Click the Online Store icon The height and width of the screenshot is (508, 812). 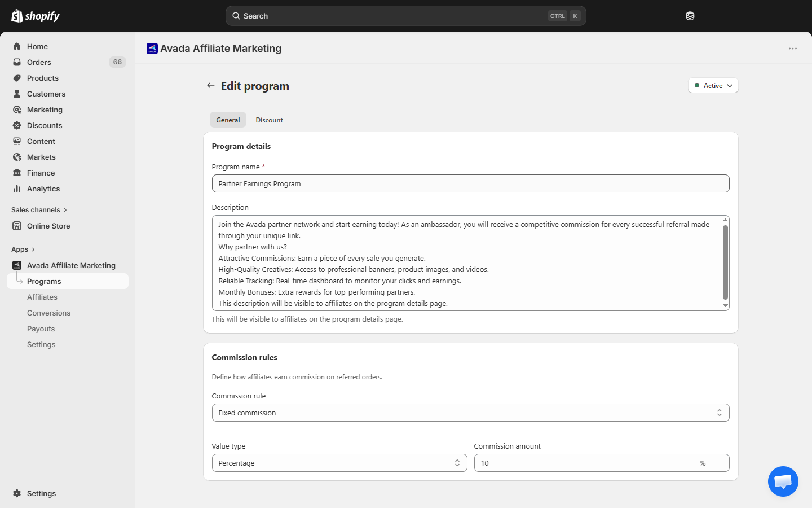(x=17, y=226)
